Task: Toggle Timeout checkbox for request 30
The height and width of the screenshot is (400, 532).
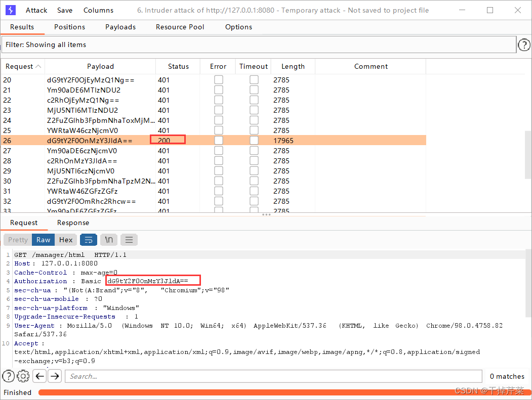Action: point(254,181)
